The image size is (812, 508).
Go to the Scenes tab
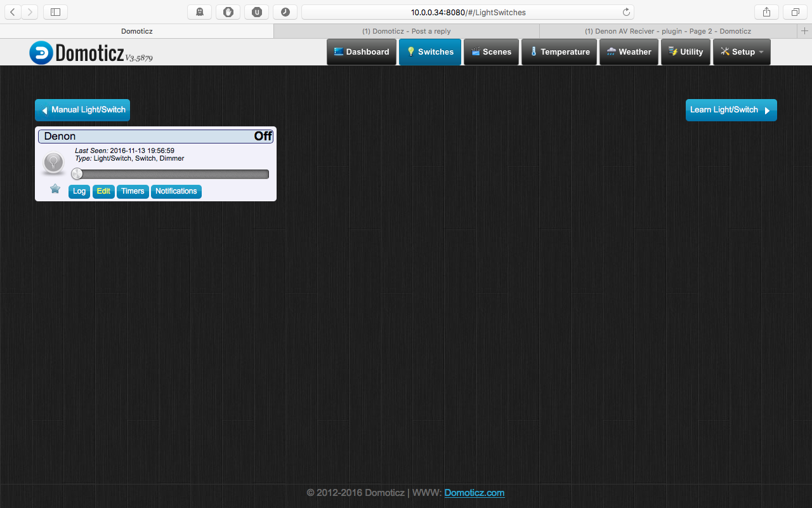pos(492,52)
